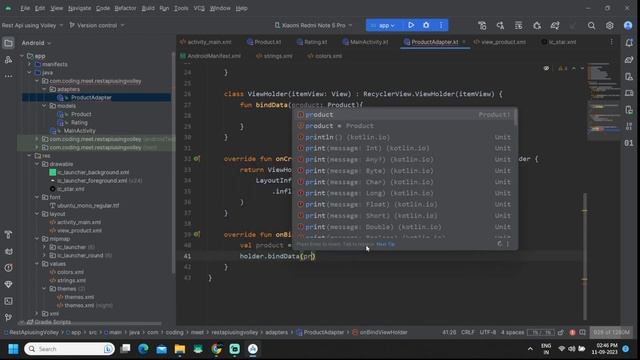This screenshot has width=640, height=360.
Task: Open Chrome from taskbar
Action: [216, 349]
